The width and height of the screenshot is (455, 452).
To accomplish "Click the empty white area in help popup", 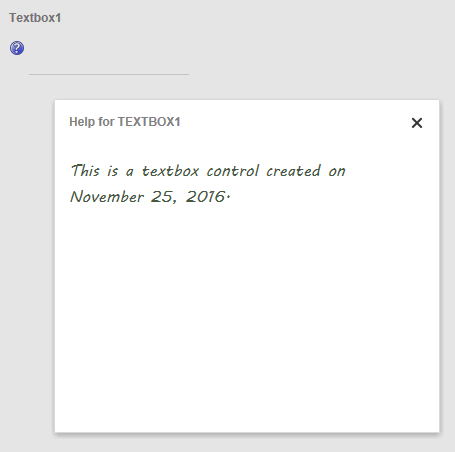I will point(247,317).
